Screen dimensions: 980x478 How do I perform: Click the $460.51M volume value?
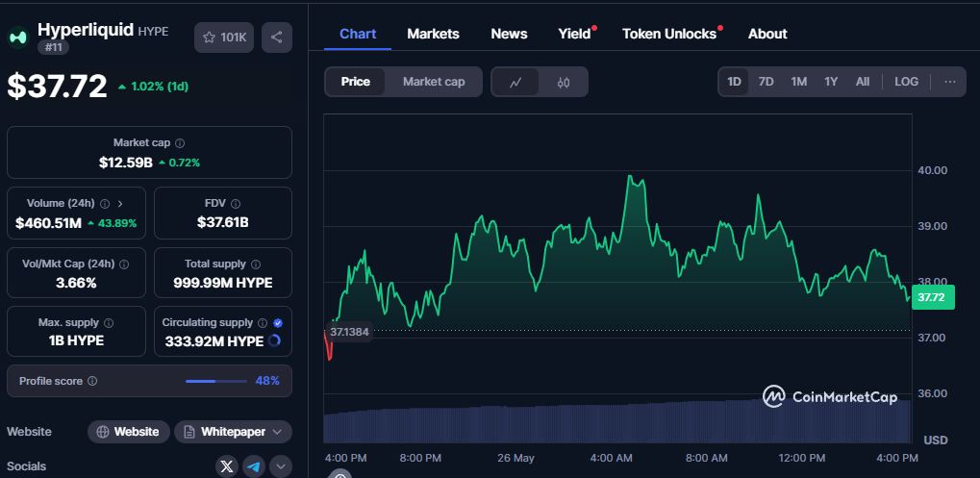click(x=49, y=223)
